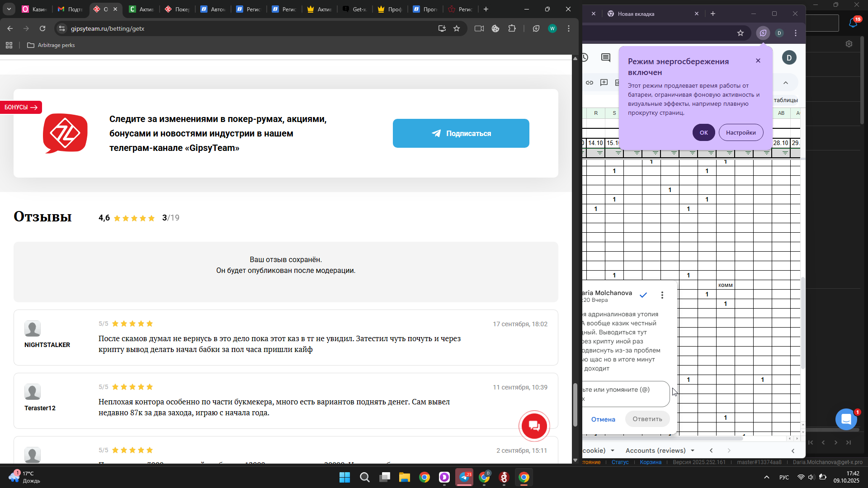The height and width of the screenshot is (488, 868).
Task: Toggle the filter on column R header
Action: [600, 153]
